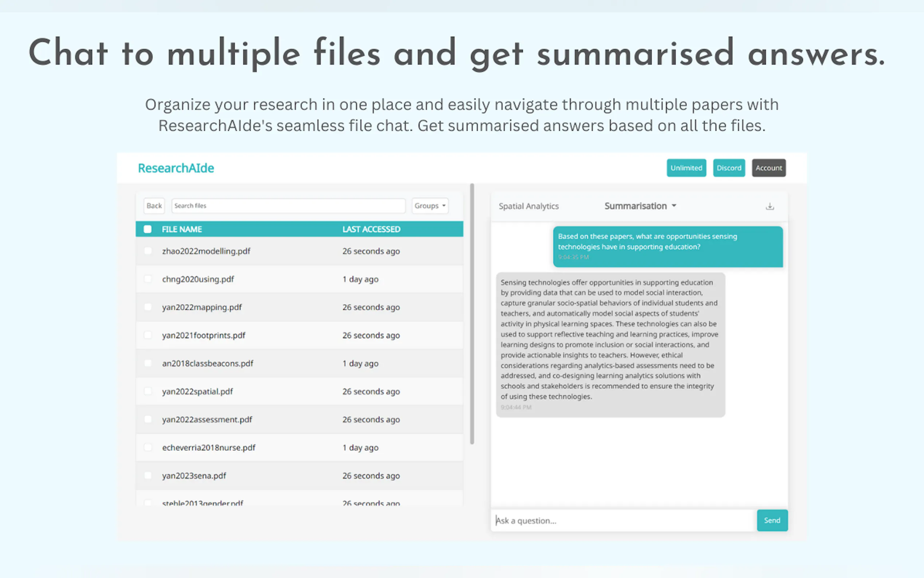924x578 pixels.
Task: Click the Spatial Analytics label
Action: [529, 206]
